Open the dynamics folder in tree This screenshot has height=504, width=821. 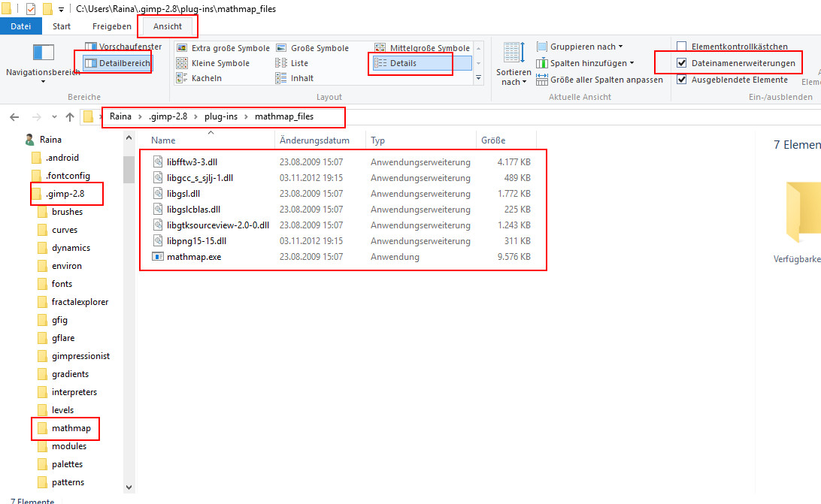71,248
